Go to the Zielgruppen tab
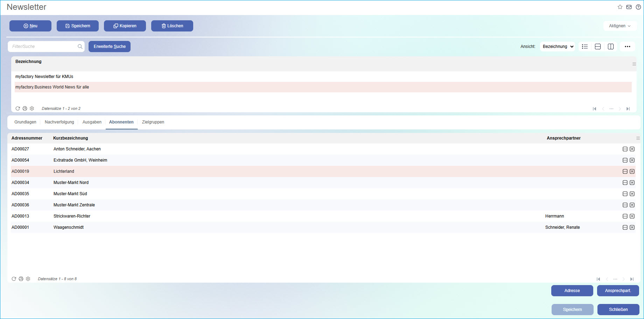The height and width of the screenshot is (319, 644). (x=153, y=122)
